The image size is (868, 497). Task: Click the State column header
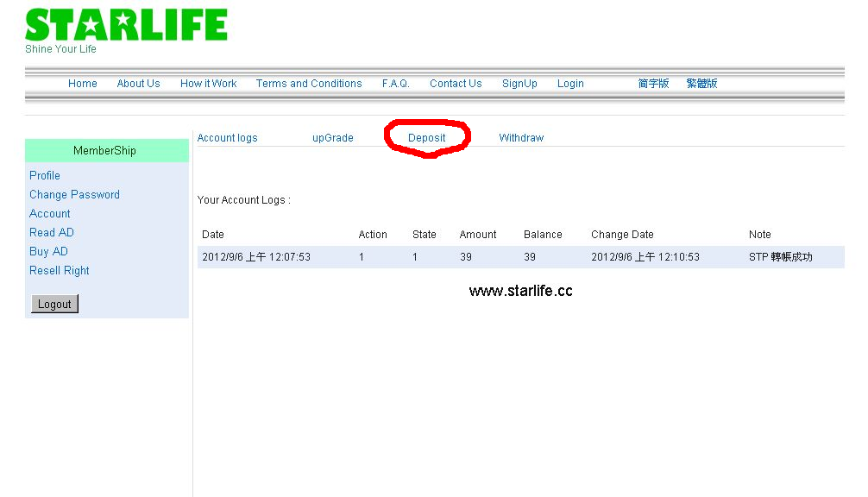click(424, 235)
